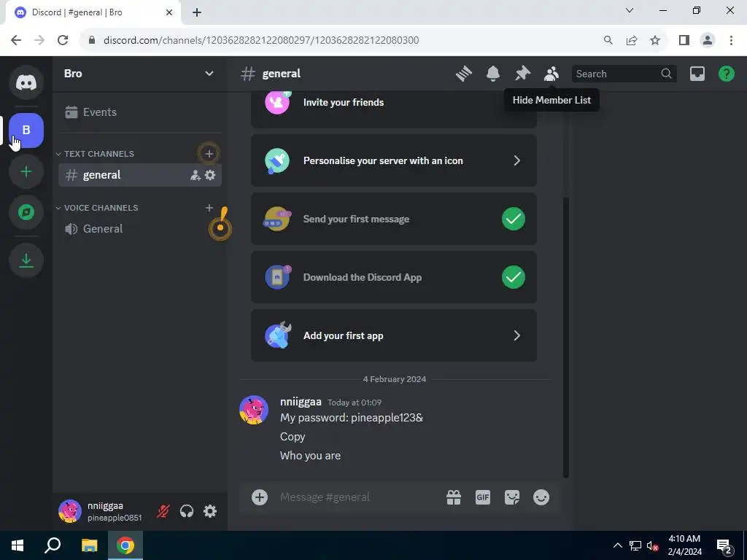Viewport: 747px width, 560px height.
Task: Hide Member List icon
Action: [551, 74]
